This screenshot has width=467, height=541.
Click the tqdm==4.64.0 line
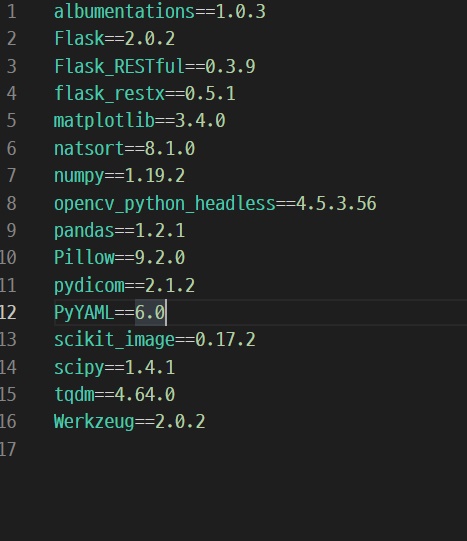click(x=115, y=395)
